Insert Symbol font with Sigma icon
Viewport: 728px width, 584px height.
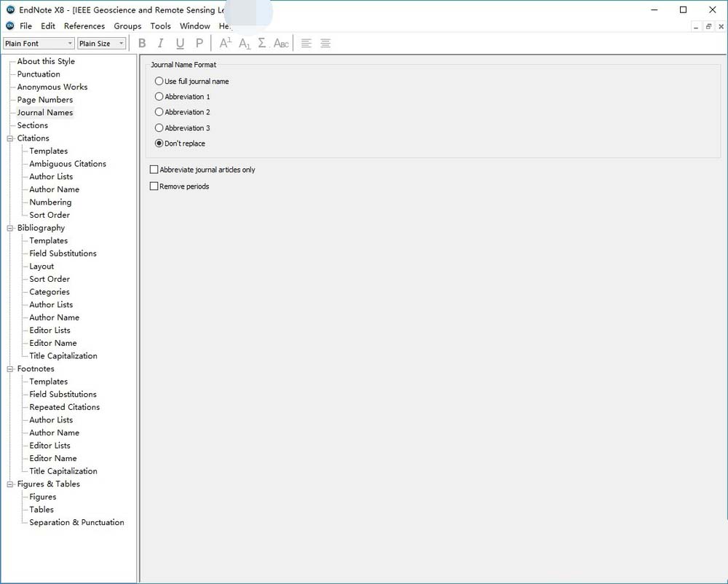262,44
